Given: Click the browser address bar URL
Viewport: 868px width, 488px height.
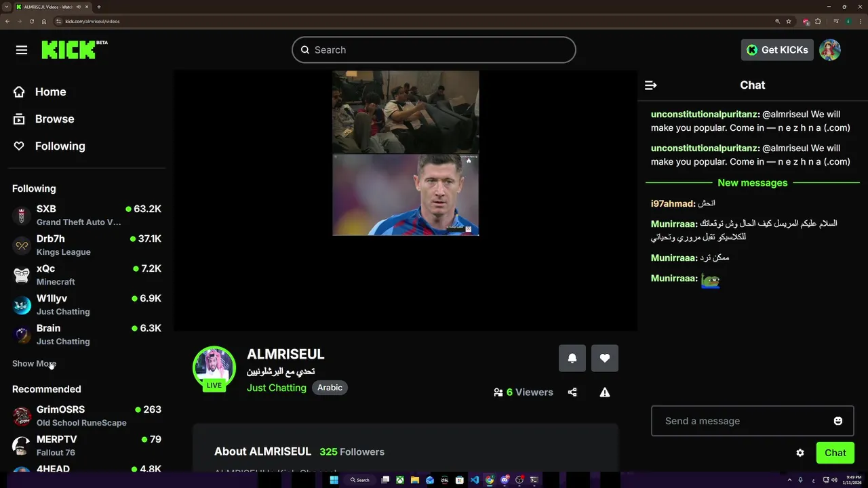Looking at the screenshot, I should click(x=92, y=21).
